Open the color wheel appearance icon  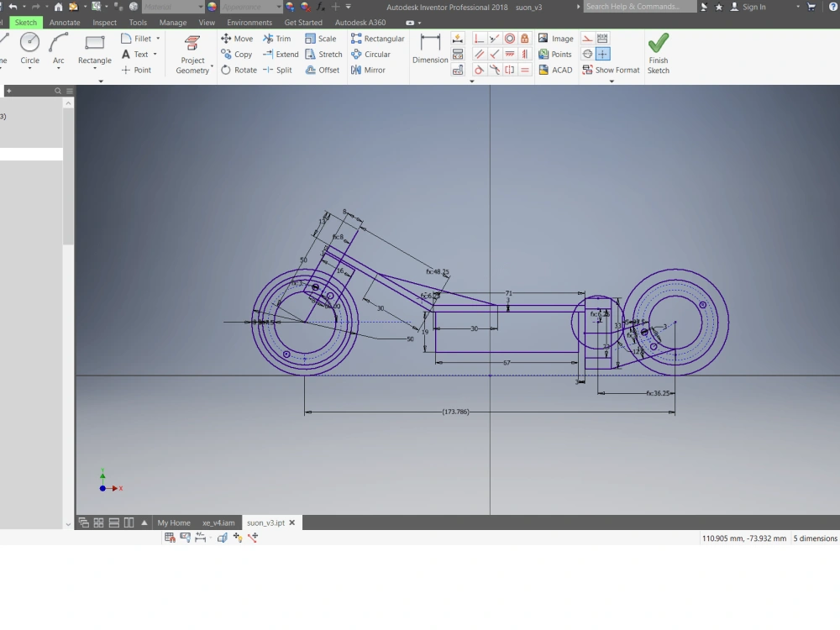click(x=213, y=7)
